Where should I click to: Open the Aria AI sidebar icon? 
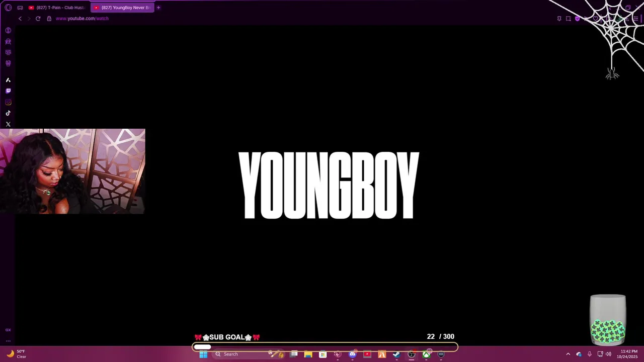8,80
